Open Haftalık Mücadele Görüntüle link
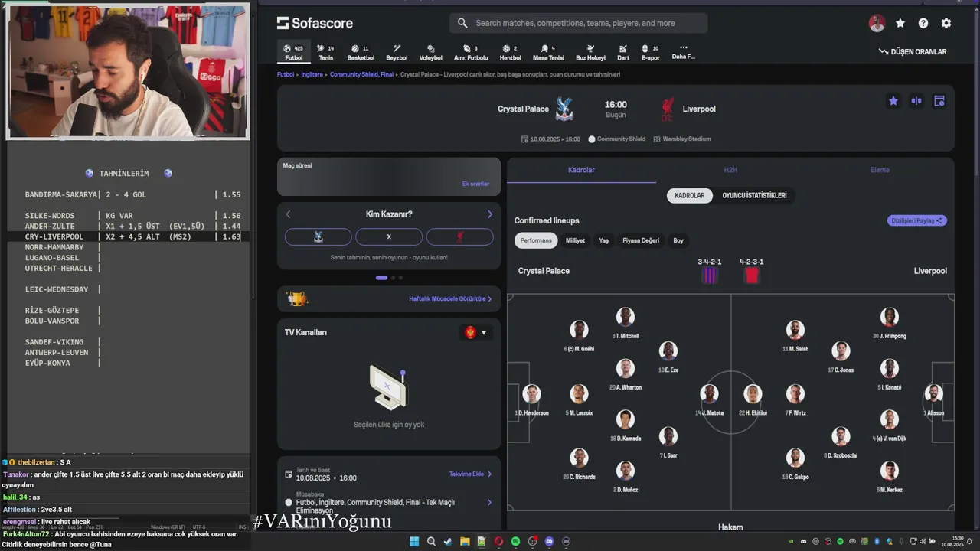This screenshot has width=980, height=551. (x=450, y=298)
